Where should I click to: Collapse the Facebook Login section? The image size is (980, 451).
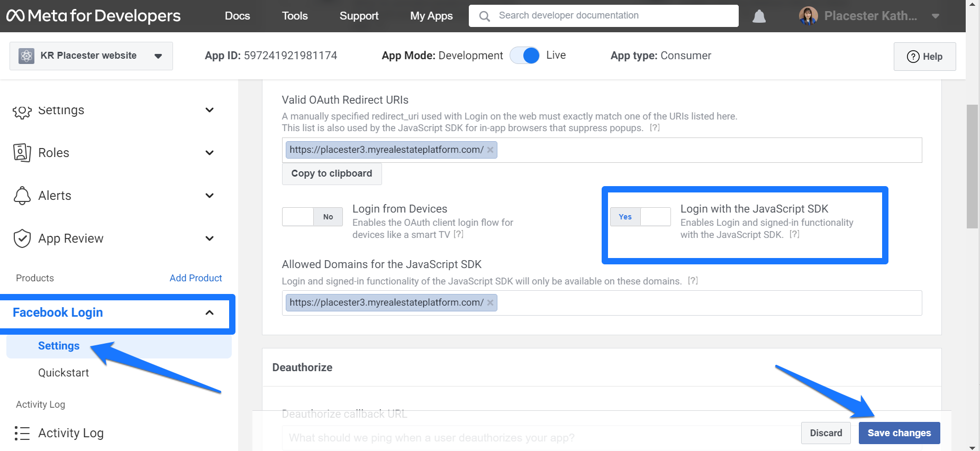210,312
